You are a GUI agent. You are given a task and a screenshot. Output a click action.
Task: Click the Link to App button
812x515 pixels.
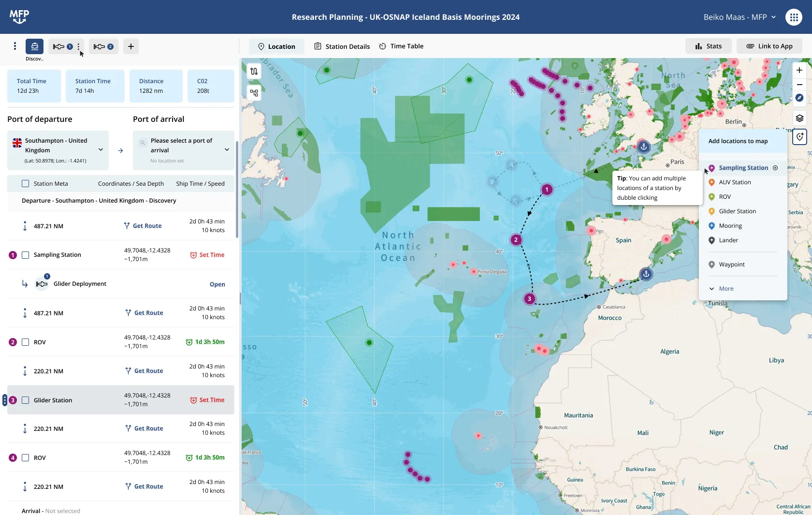pyautogui.click(x=769, y=46)
